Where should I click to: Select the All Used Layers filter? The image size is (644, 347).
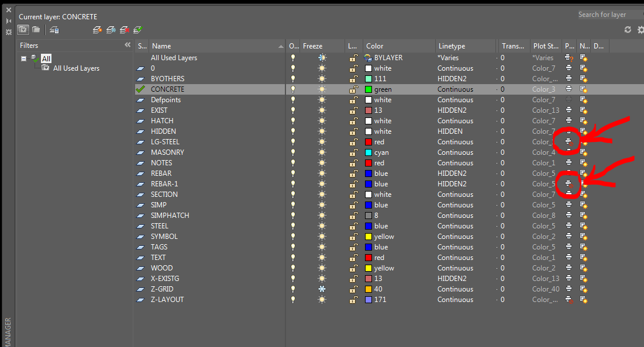tap(77, 68)
